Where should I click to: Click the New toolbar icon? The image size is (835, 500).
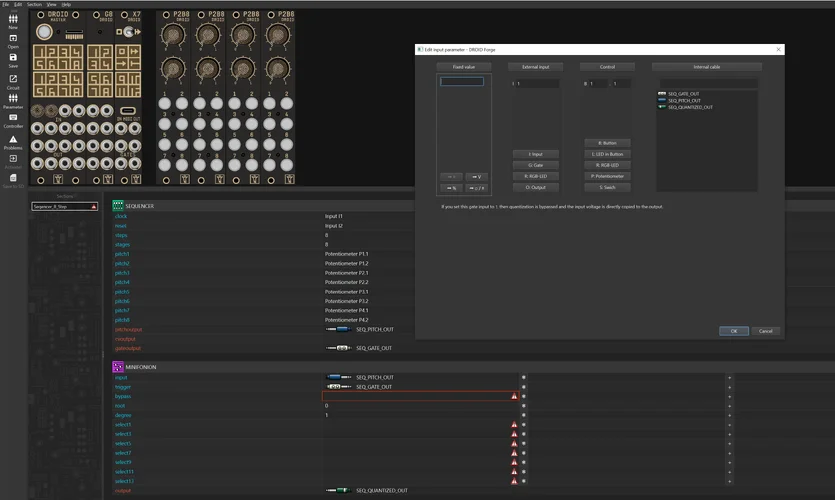13,20
